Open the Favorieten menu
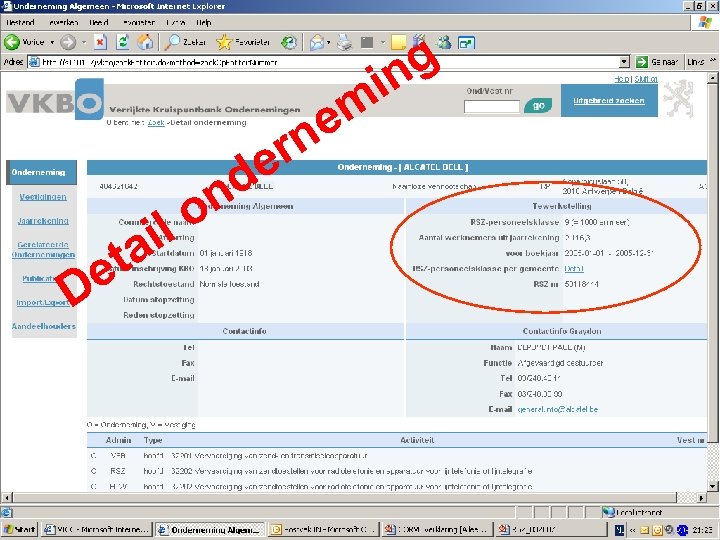Screen dimensions: 720x540 click(x=139, y=22)
